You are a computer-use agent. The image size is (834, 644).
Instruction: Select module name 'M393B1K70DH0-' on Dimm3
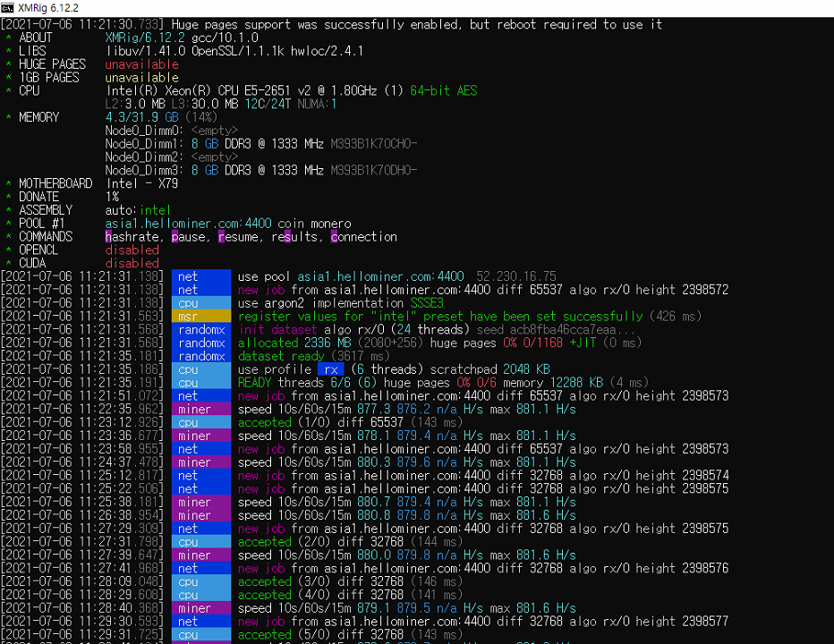coord(374,171)
